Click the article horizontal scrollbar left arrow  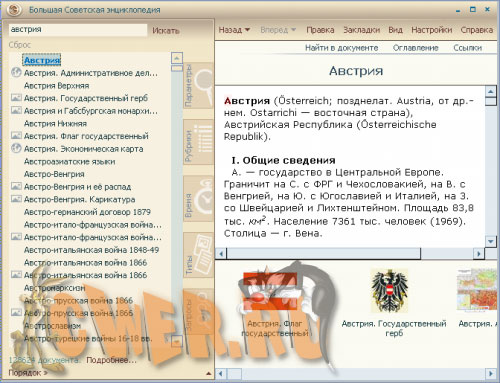(x=221, y=254)
